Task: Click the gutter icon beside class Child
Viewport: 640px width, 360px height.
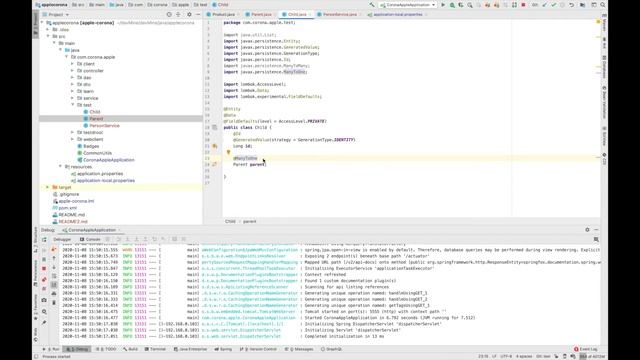Action: (214, 127)
